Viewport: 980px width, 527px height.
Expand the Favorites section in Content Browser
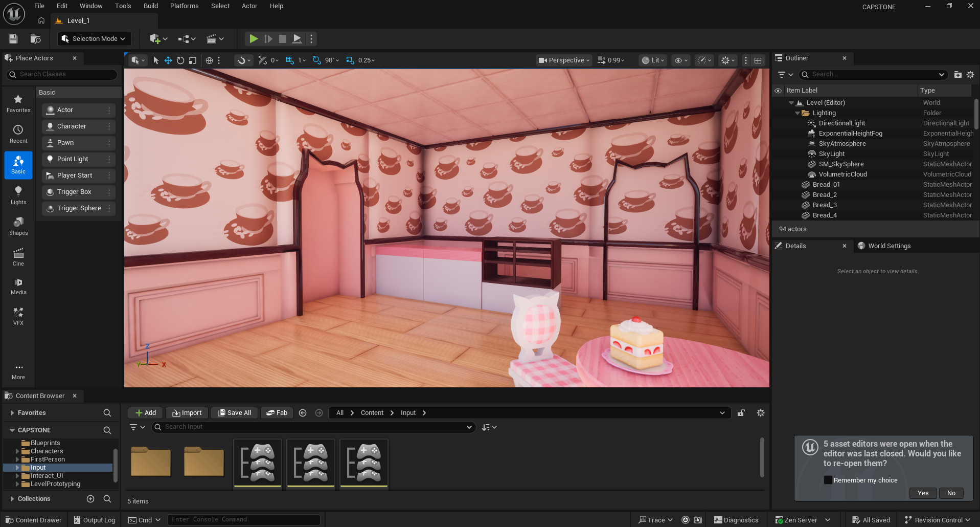12,413
